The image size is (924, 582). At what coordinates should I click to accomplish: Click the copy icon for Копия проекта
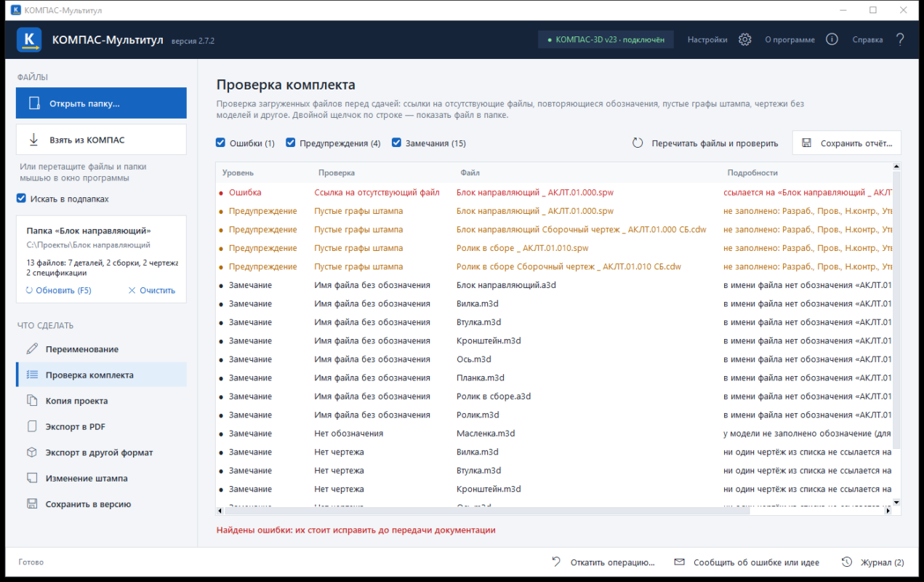(32, 401)
